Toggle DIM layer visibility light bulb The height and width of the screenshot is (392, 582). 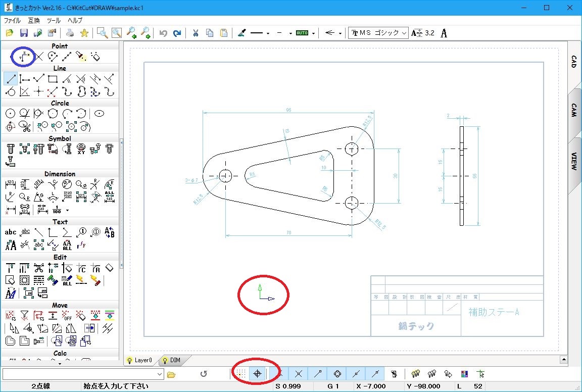(165, 360)
